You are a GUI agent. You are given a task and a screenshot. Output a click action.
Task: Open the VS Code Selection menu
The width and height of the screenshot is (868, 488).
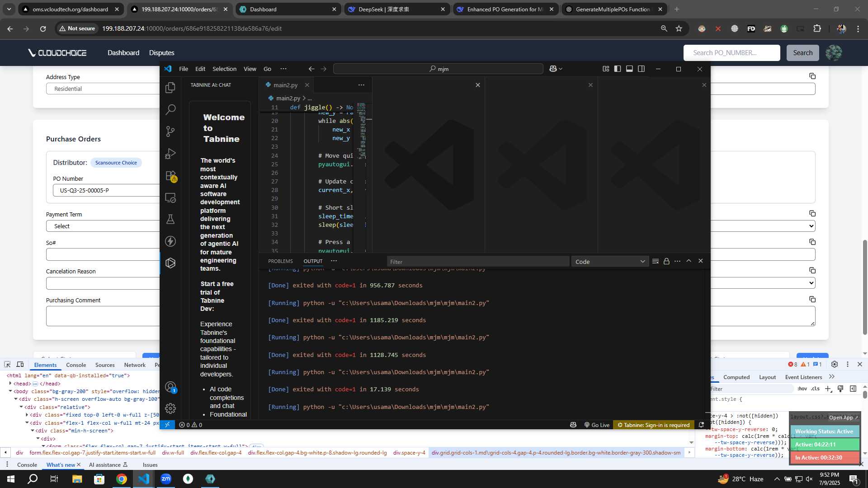click(224, 69)
